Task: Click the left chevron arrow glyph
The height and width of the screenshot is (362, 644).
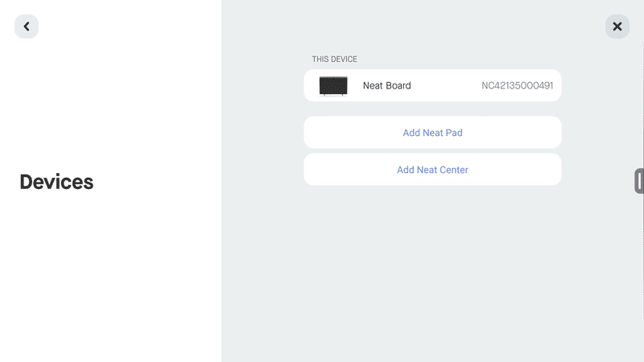Action: 27,27
